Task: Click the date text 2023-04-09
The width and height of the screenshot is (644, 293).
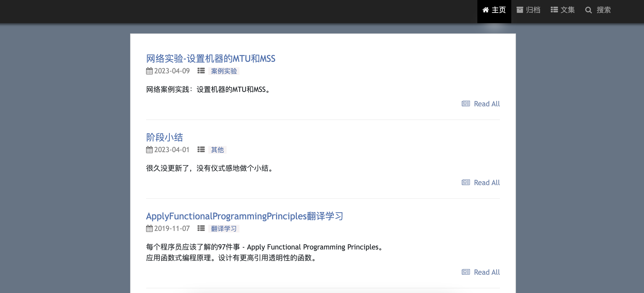Action: click(172, 71)
